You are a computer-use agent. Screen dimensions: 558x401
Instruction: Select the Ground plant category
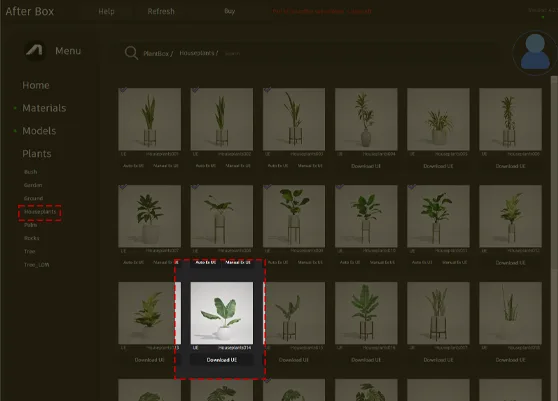(x=33, y=198)
